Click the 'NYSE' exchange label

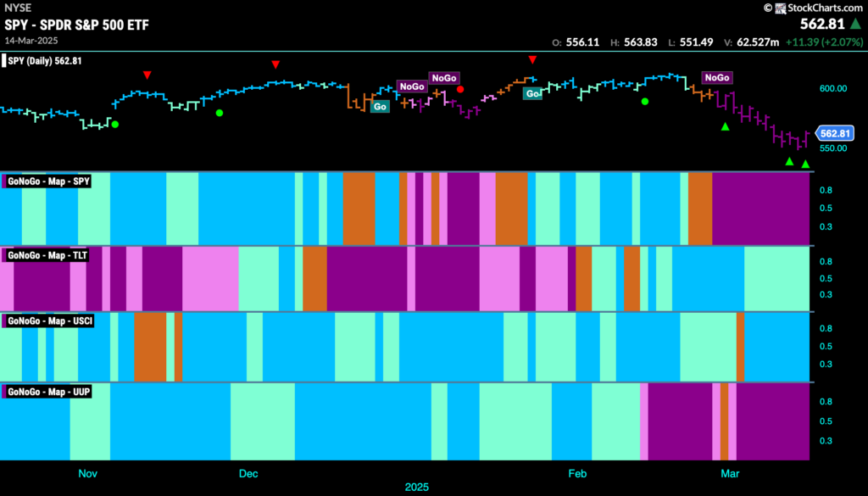18,8
